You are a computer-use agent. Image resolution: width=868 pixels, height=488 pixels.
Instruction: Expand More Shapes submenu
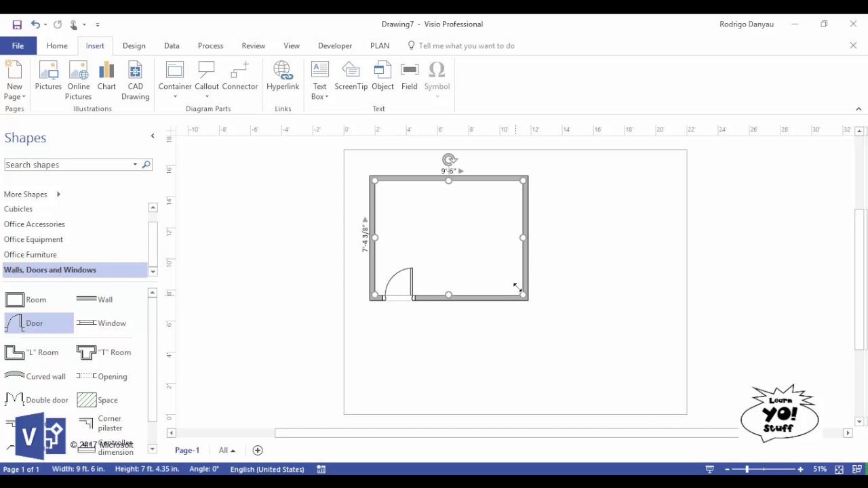pyautogui.click(x=58, y=195)
